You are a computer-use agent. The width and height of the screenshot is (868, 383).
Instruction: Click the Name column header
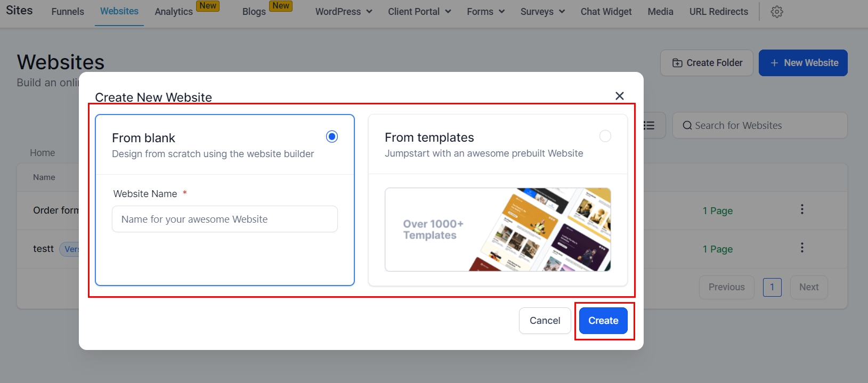tap(44, 177)
